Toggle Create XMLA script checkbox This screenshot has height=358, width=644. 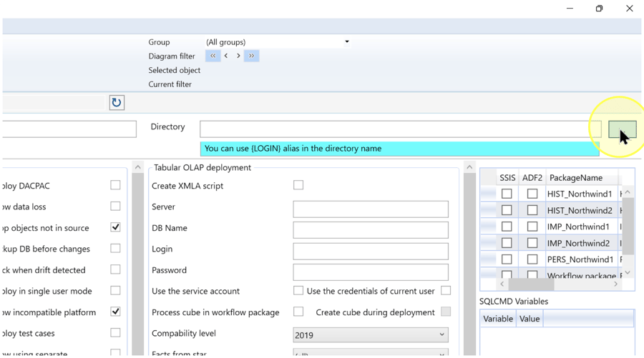tap(298, 185)
